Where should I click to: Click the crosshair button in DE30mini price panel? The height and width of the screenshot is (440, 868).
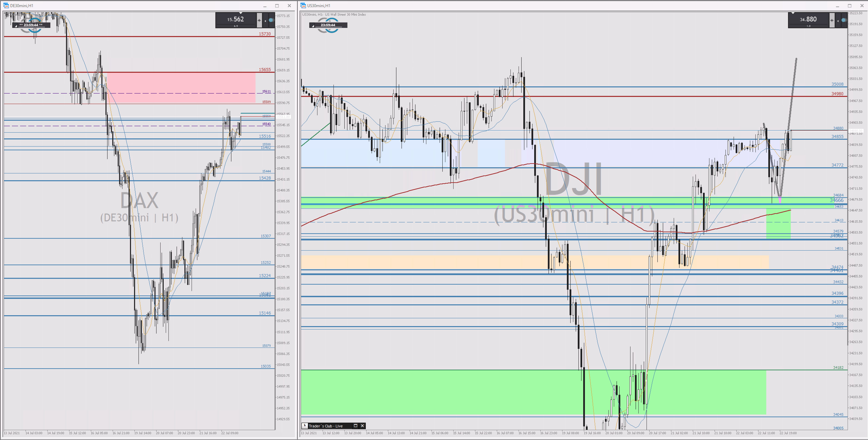259,21
